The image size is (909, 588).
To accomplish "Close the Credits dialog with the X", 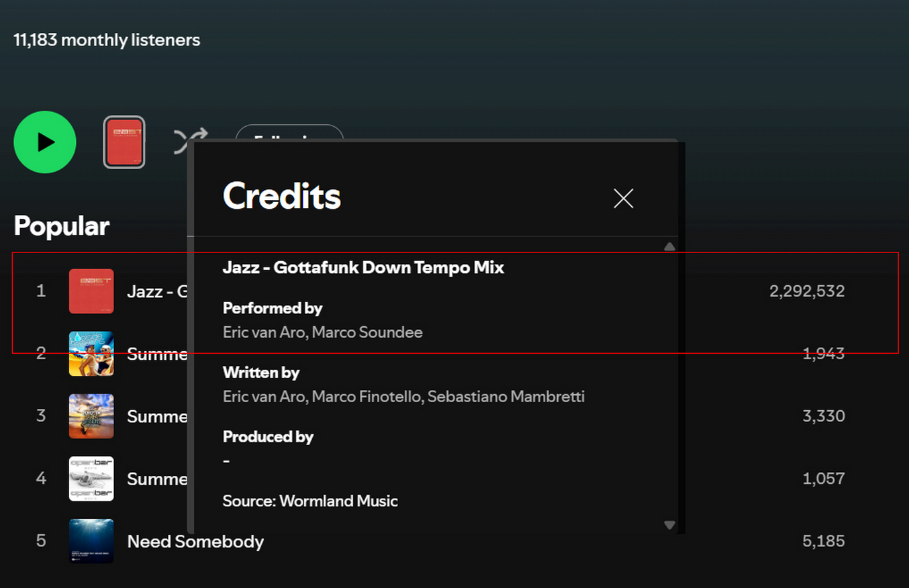I will 623,198.
